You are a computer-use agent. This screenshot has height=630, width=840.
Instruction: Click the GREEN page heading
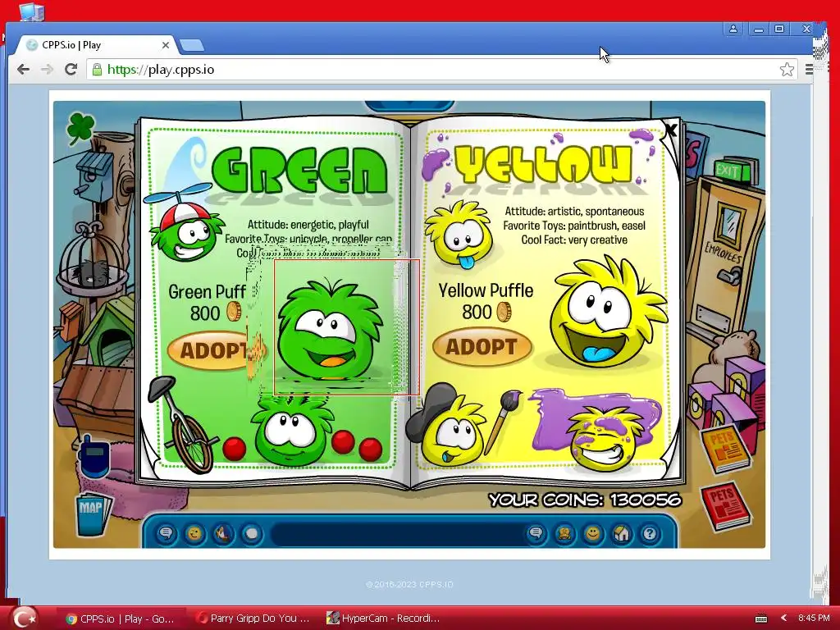pos(299,169)
